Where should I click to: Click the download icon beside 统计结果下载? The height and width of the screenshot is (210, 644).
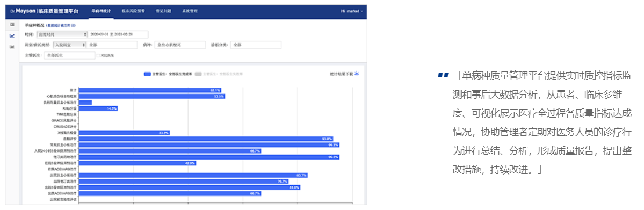click(357, 74)
